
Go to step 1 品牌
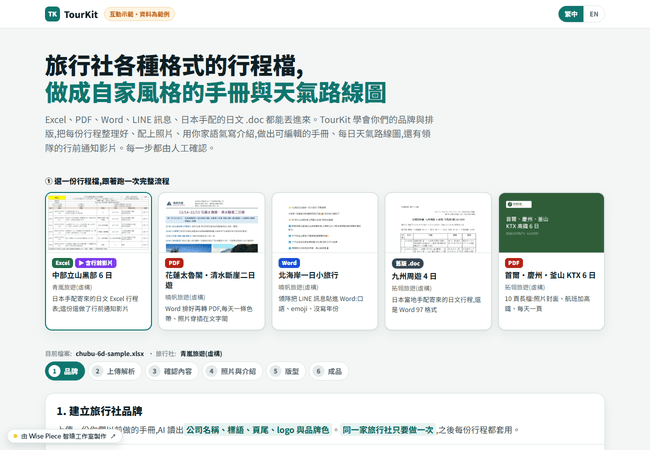pyautogui.click(x=65, y=371)
